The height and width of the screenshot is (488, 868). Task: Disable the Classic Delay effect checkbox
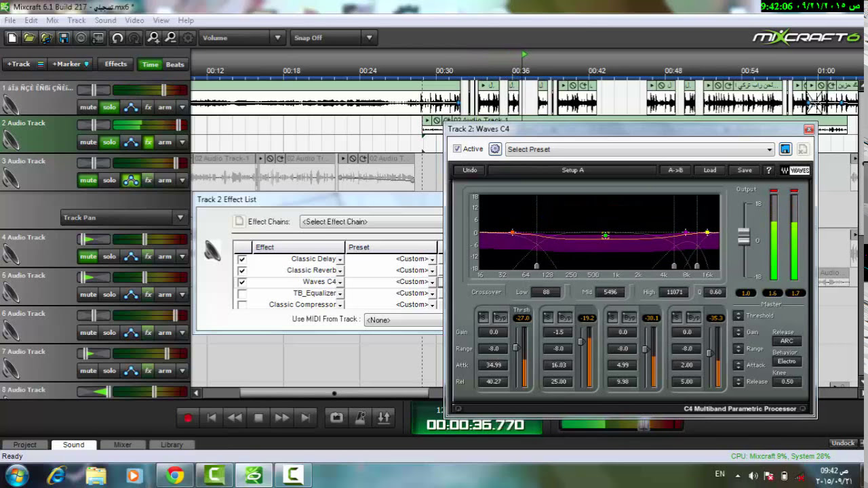tap(241, 259)
